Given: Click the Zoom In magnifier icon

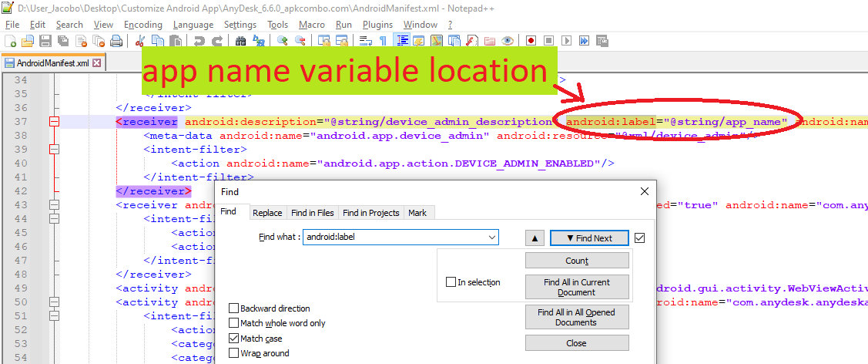Looking at the screenshot, I should tap(283, 41).
